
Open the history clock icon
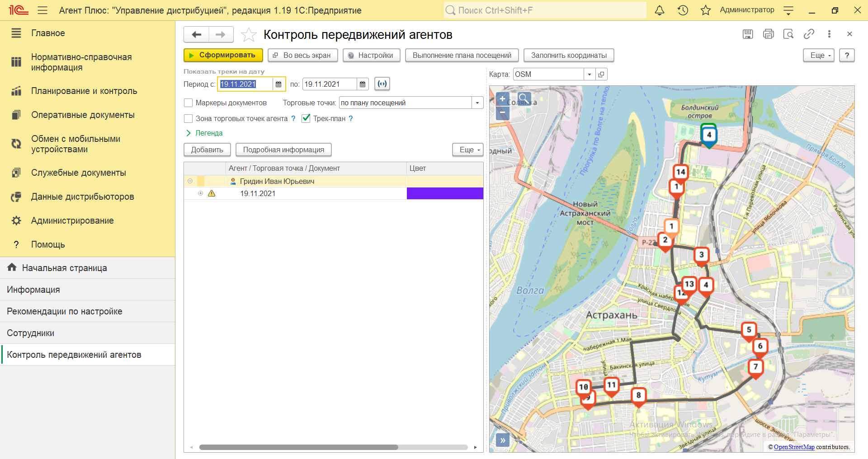coord(683,10)
